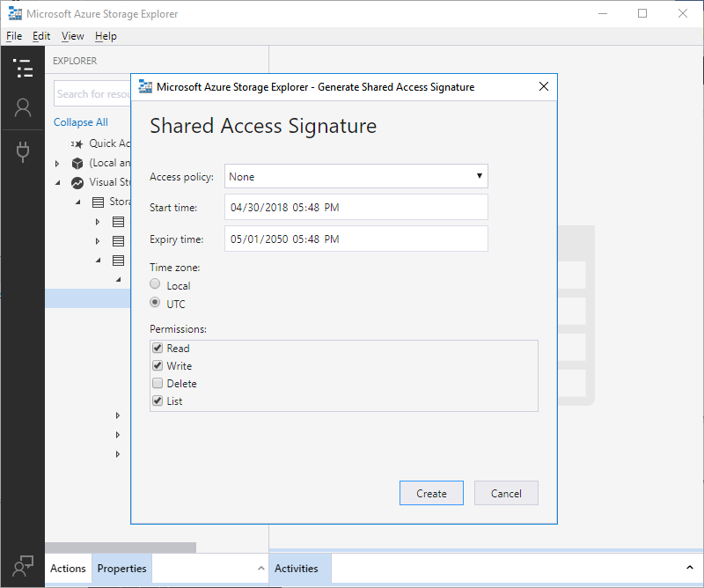Click the Expiry time input field
Image resolution: width=704 pixels, height=588 pixels.
[356, 239]
